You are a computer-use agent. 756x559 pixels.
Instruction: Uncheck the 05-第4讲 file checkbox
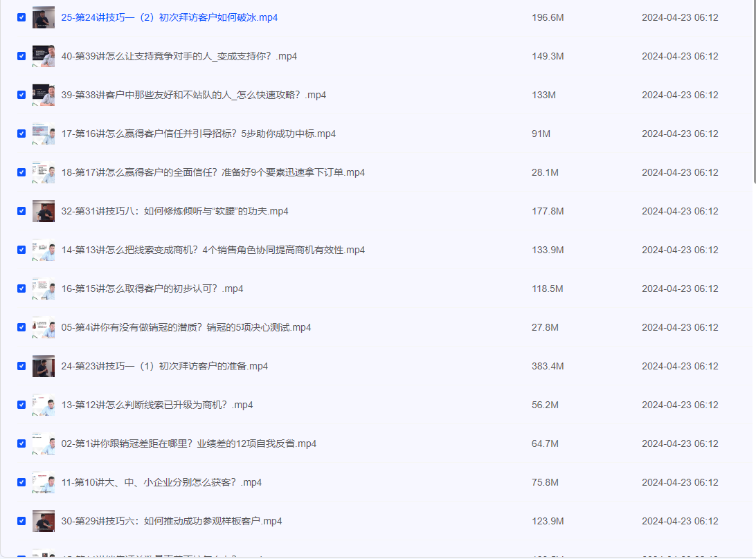tap(21, 327)
